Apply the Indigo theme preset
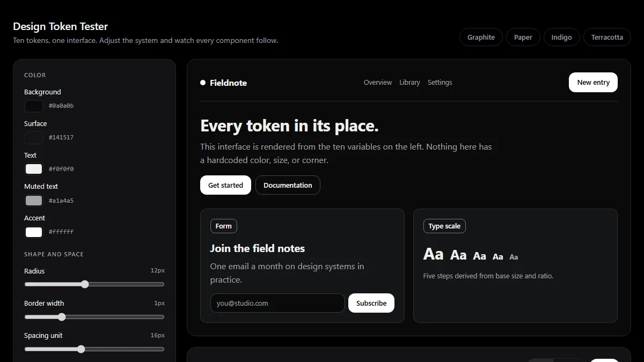Viewport: 644px width, 362px height. (561, 37)
